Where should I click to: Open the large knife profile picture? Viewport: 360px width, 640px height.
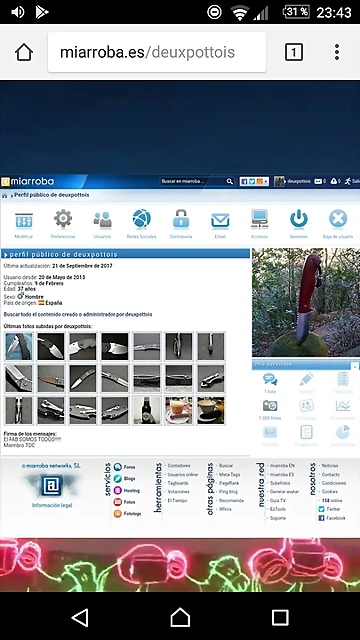point(306,302)
